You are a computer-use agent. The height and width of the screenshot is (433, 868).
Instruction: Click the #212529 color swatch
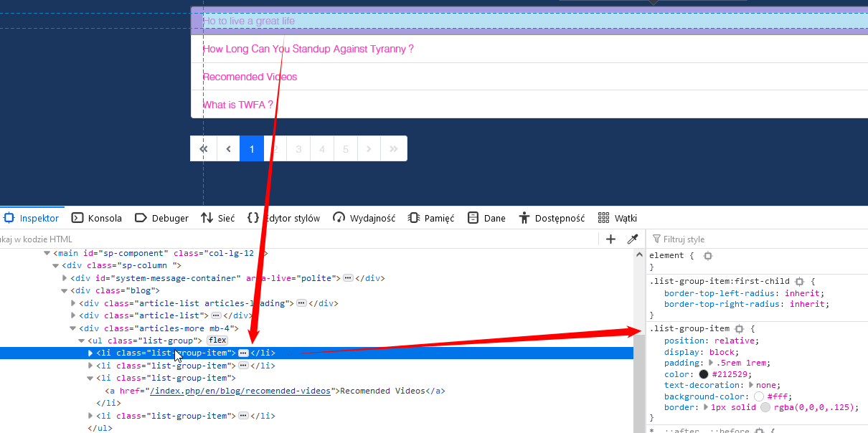(704, 374)
